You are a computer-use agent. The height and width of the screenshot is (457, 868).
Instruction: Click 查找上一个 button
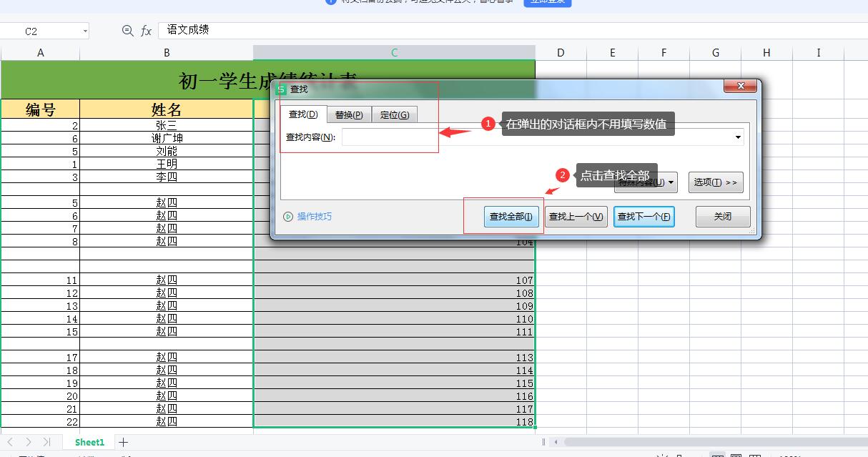point(576,217)
